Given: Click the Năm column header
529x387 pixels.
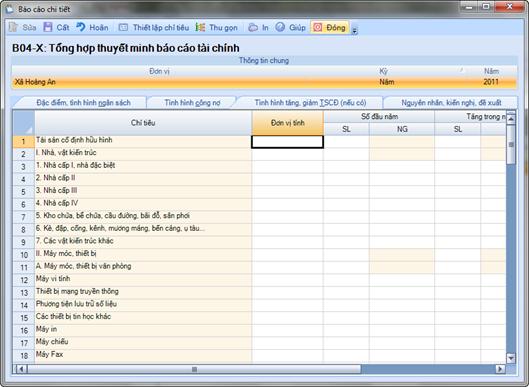Looking at the screenshot, I should (x=491, y=71).
